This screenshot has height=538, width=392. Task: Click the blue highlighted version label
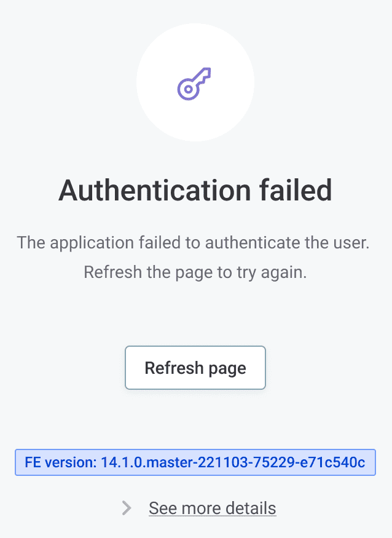point(195,462)
